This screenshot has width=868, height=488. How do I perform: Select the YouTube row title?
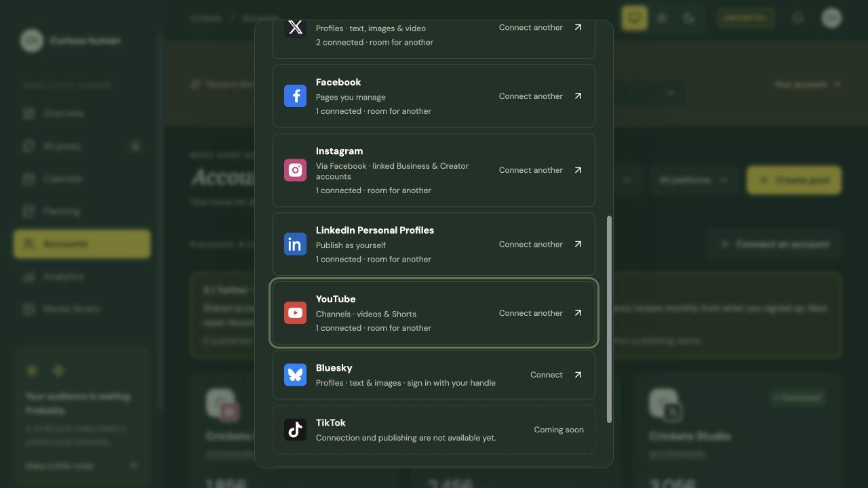pos(336,299)
